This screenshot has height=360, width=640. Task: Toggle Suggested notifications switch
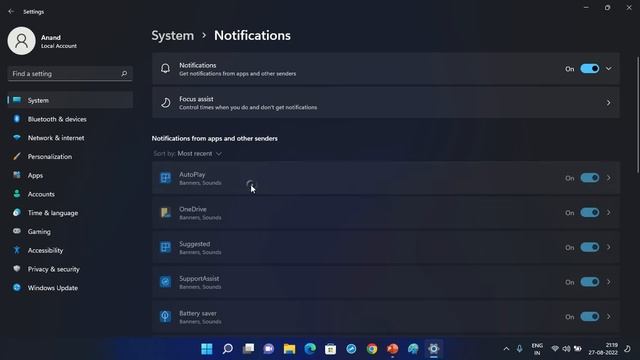coord(590,247)
